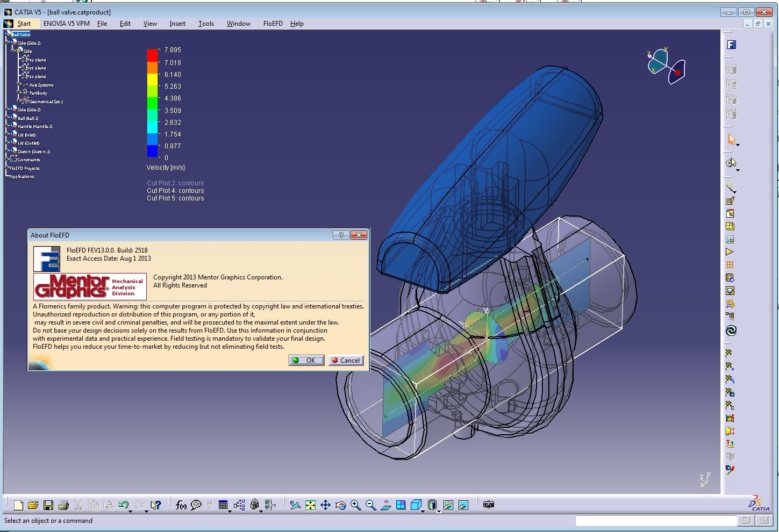Viewport: 779px width, 532px height.
Task: Expand the Side (Side.2) tree node
Action: tap(8, 109)
